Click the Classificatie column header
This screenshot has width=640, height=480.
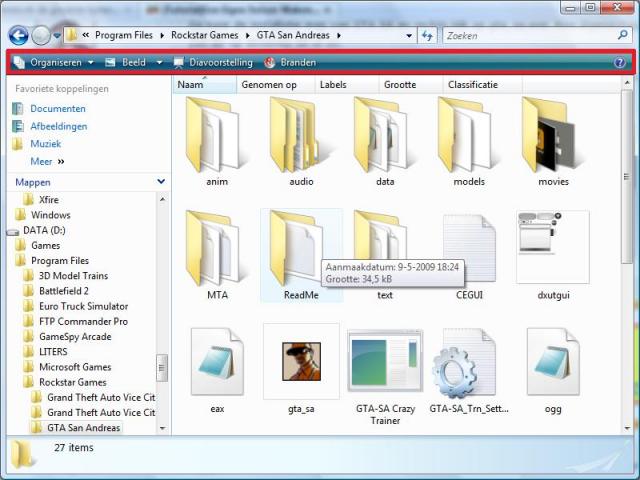pos(482,84)
